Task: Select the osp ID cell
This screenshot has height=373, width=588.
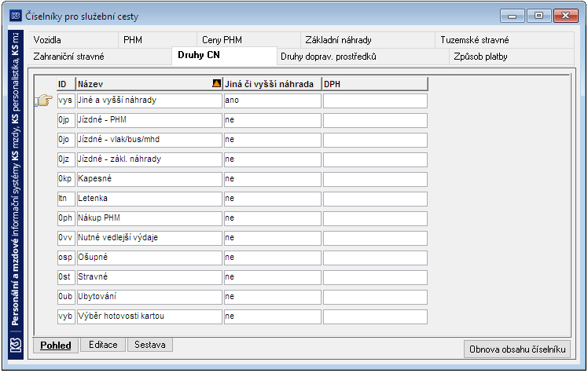Action: [x=66, y=258]
